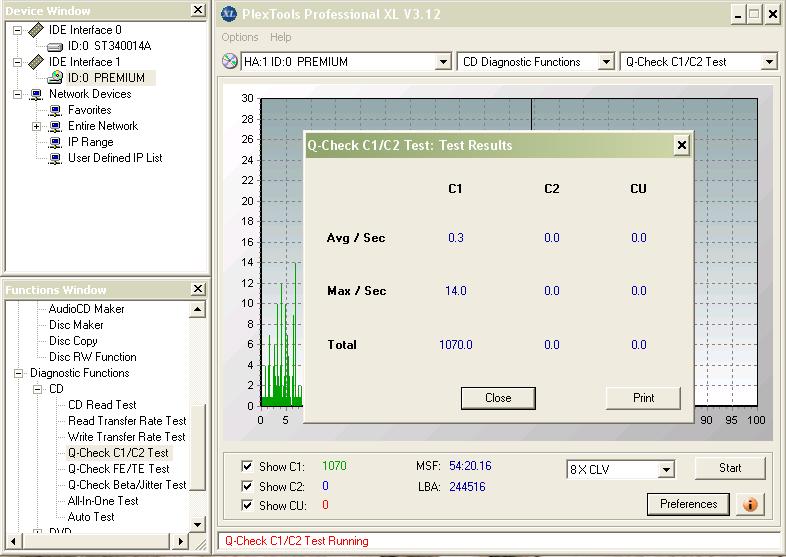The height and width of the screenshot is (557, 786).
Task: Click the PlexTools XL logo in title bar
Action: [229, 14]
